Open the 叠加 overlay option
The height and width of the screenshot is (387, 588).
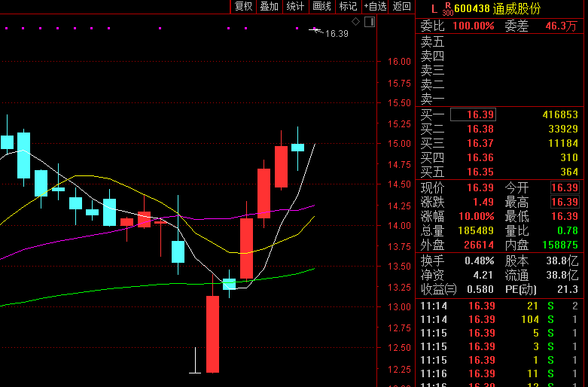click(270, 6)
